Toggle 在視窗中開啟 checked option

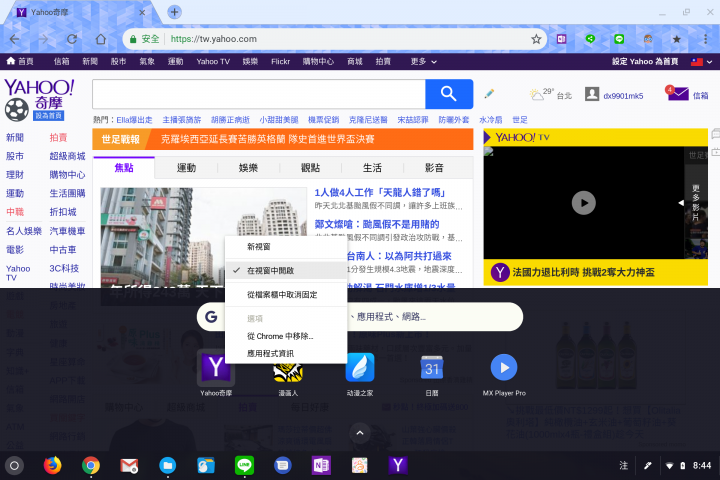pyautogui.click(x=286, y=271)
